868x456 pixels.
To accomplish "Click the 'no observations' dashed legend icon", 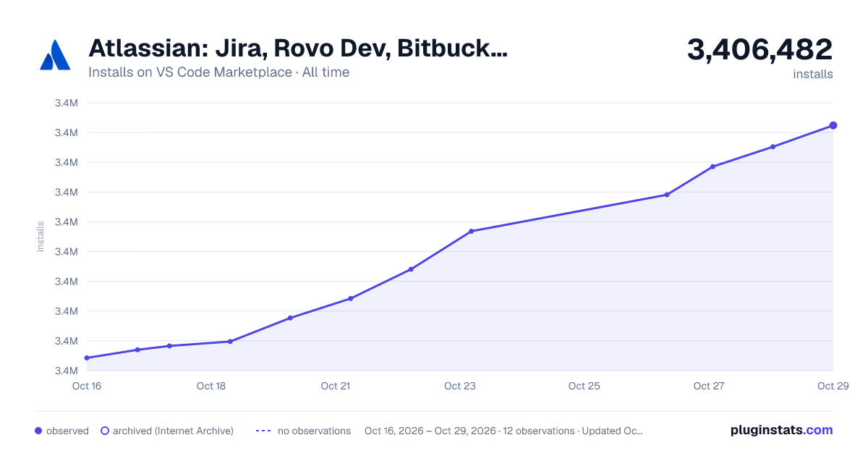I will pos(263,431).
